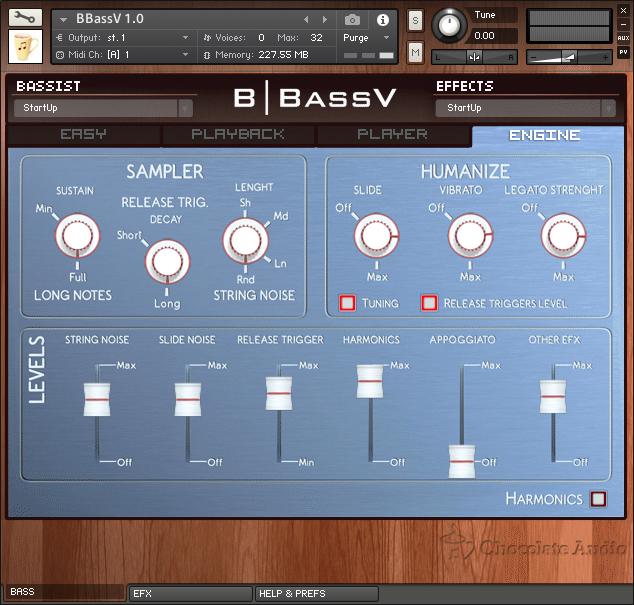The image size is (634, 605).
Task: Enable the Harmonics switch at bottom
Action: click(x=598, y=499)
